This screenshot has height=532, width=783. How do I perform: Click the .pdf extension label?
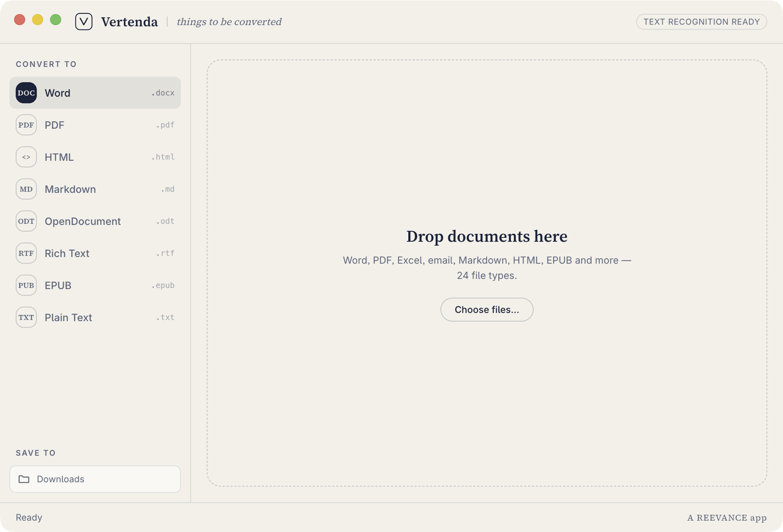[165, 125]
